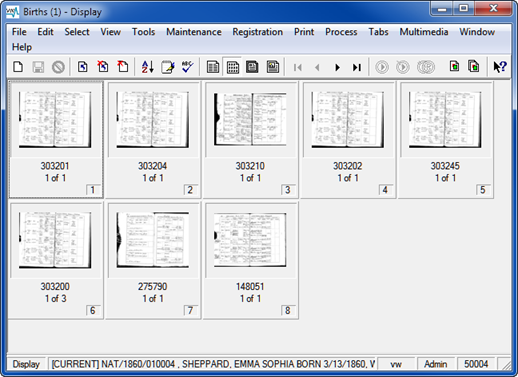This screenshot has width=518, height=377.
Task: Click the CURRENT NAT/1860/010004 status text
Action: point(213,364)
